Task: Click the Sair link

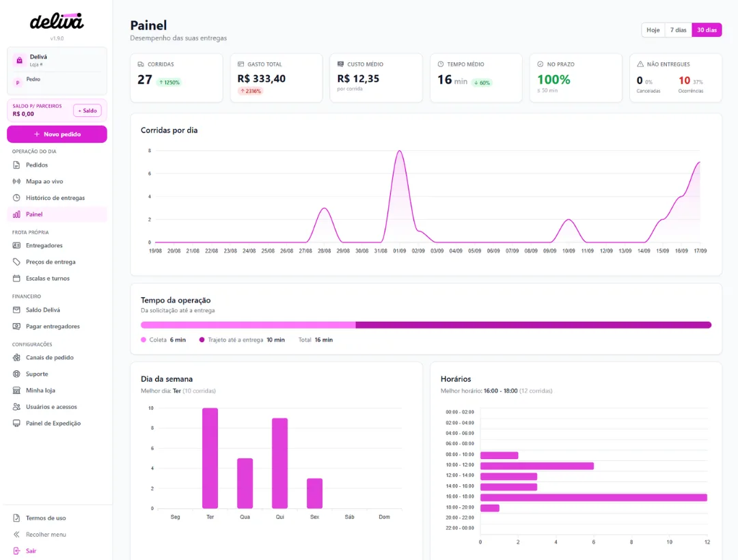Action: 31,551
